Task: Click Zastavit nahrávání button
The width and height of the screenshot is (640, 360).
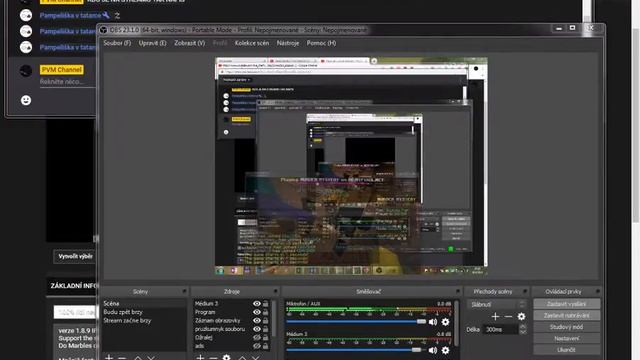Action: [x=567, y=316]
